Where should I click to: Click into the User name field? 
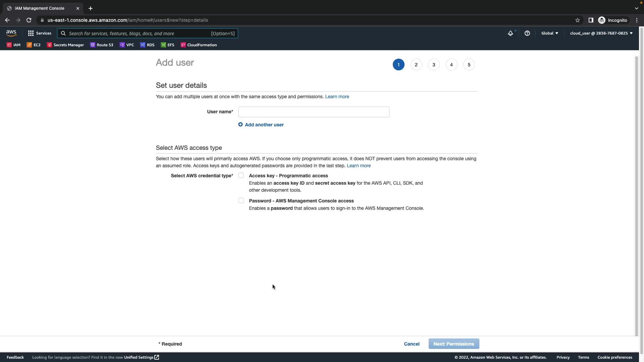(x=314, y=112)
